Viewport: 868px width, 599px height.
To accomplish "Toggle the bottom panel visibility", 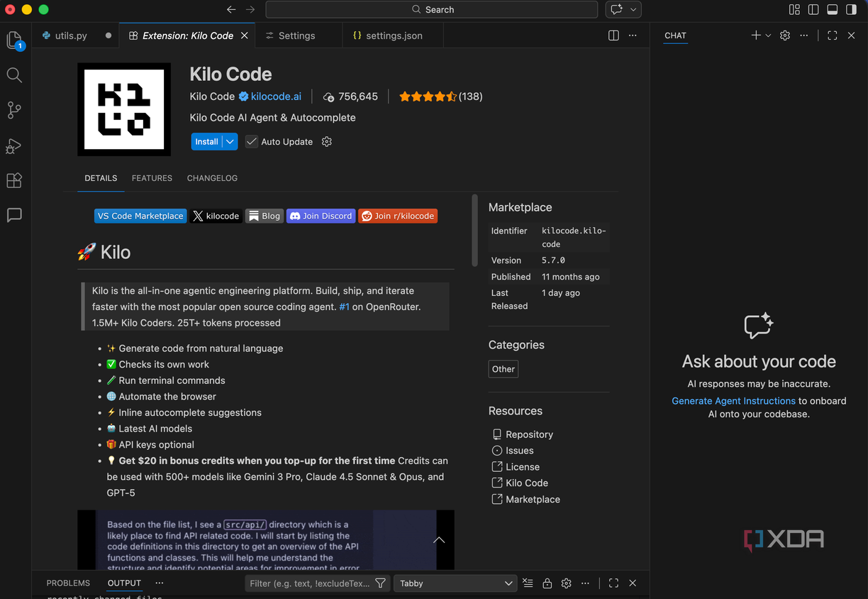I will 833,9.
